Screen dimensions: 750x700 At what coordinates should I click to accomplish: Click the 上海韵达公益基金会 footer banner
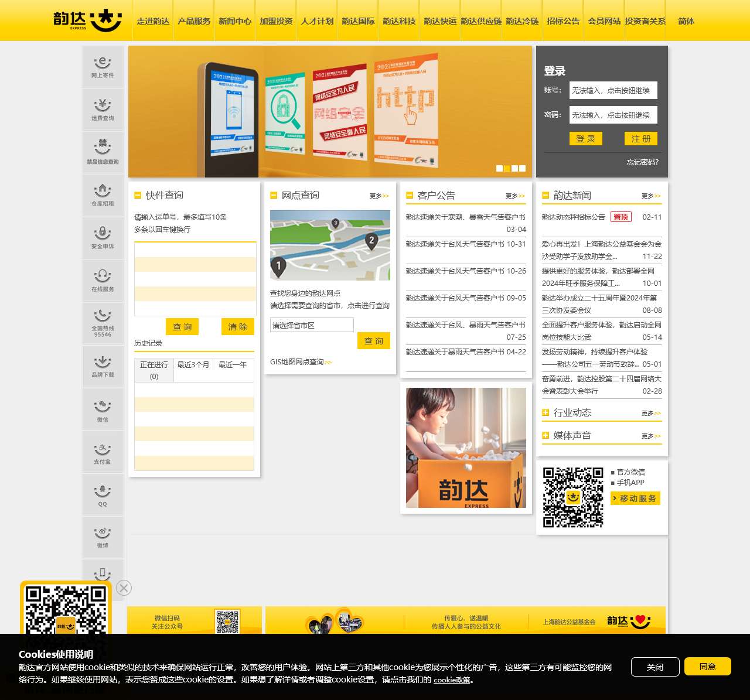[465, 620]
